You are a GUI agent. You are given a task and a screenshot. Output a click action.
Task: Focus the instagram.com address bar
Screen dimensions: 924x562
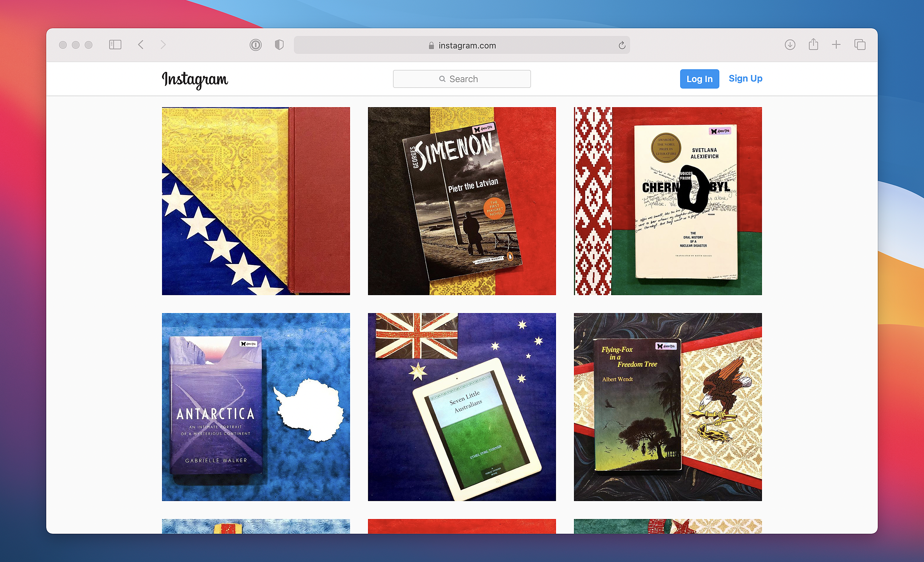pyautogui.click(x=462, y=45)
